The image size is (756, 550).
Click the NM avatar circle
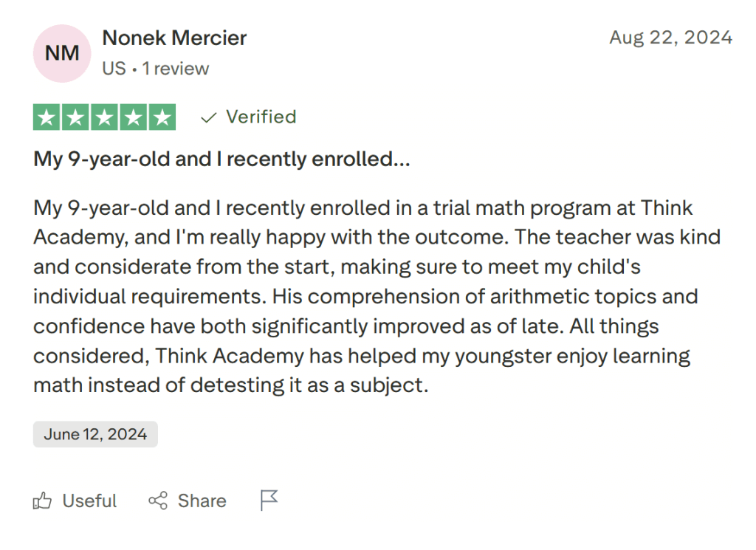click(61, 53)
